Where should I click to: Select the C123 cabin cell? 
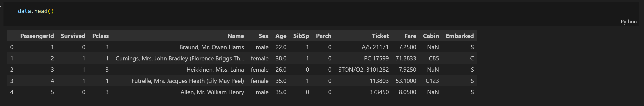pyautogui.click(x=432, y=81)
